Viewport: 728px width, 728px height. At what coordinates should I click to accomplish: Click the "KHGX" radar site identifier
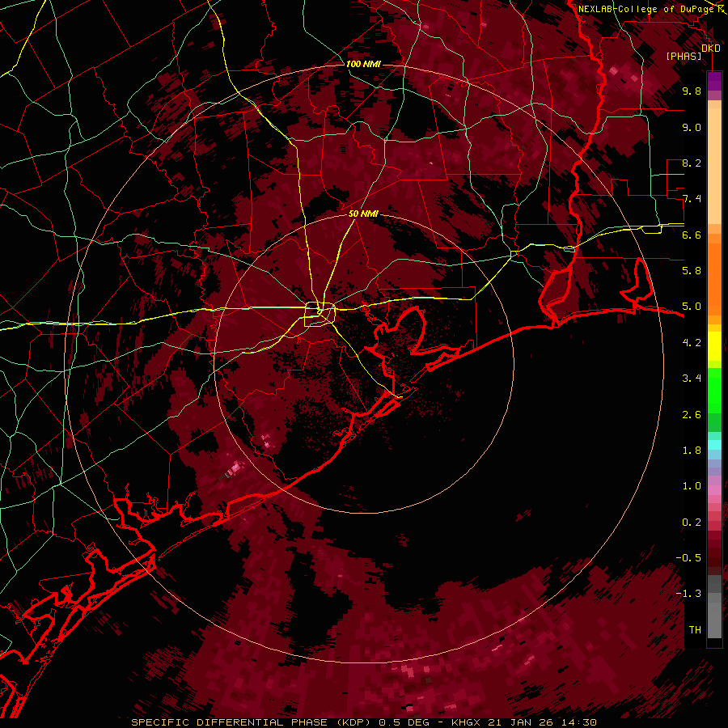466,722
